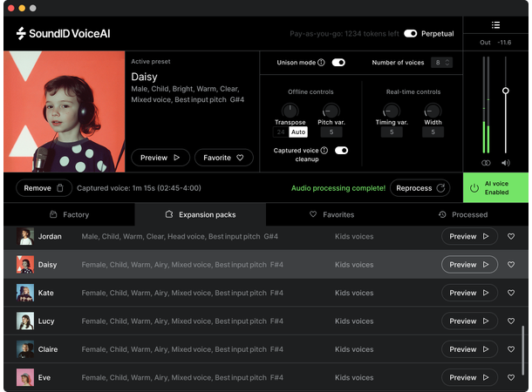Click the Kate avatar thumbnail
532x392 pixels.
[25, 293]
